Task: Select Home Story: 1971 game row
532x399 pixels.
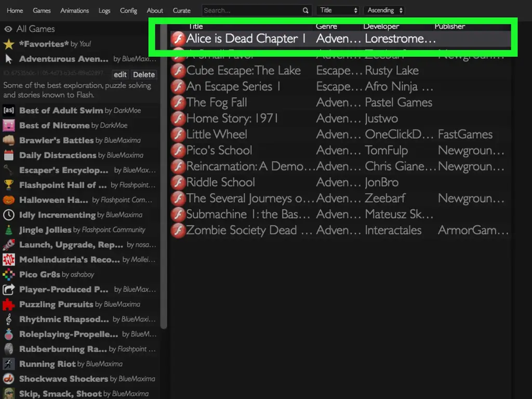Action: point(340,119)
